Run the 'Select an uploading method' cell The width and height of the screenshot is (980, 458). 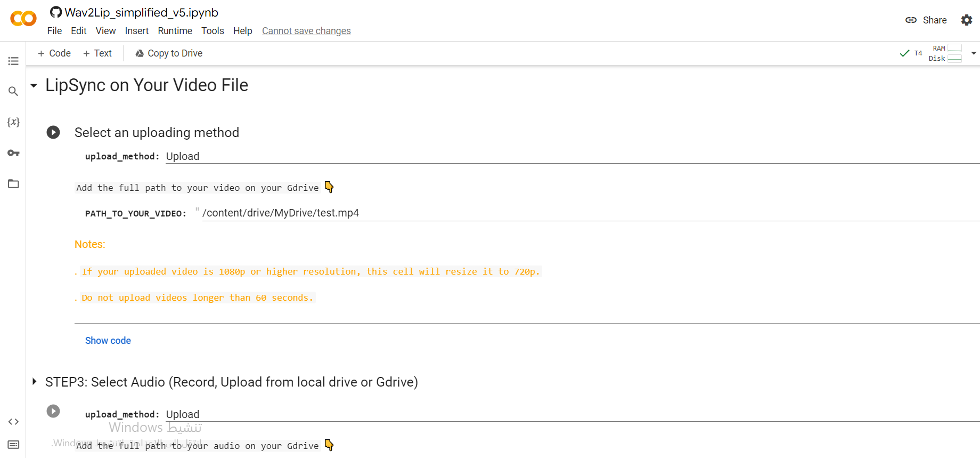pos(53,132)
